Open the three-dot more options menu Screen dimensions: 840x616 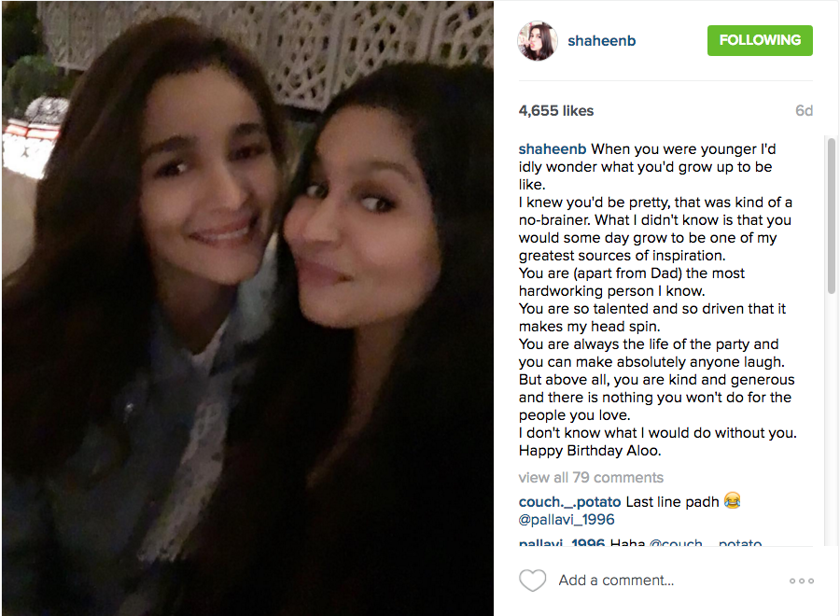(802, 581)
